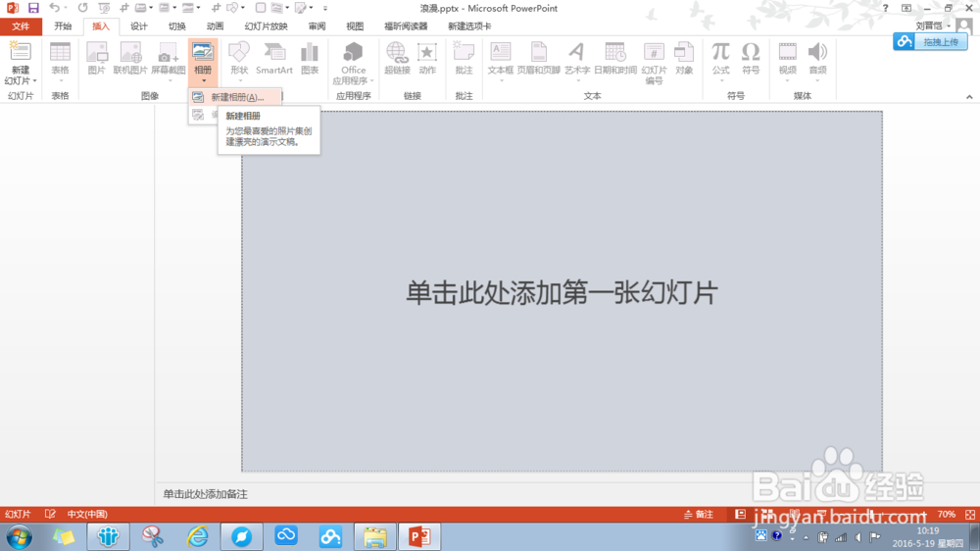980x551 pixels.
Task: Switch to the Transitions (切换) tab
Action: (x=176, y=26)
